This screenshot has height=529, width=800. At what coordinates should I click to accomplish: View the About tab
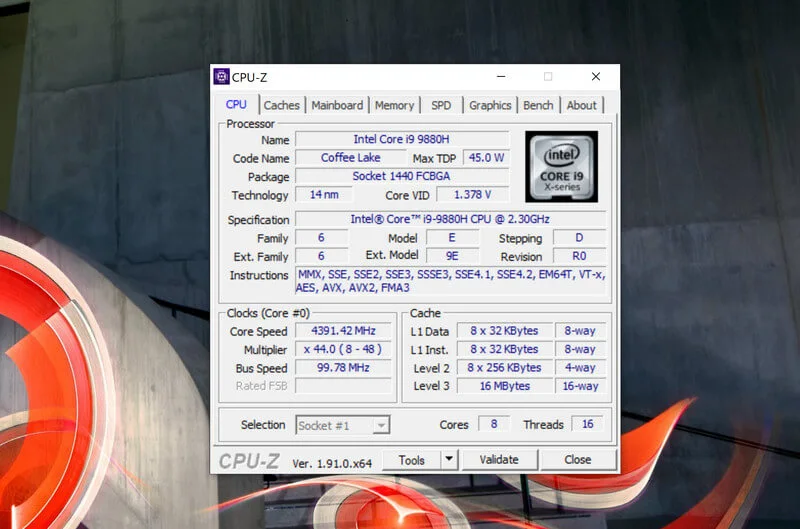[x=581, y=105]
